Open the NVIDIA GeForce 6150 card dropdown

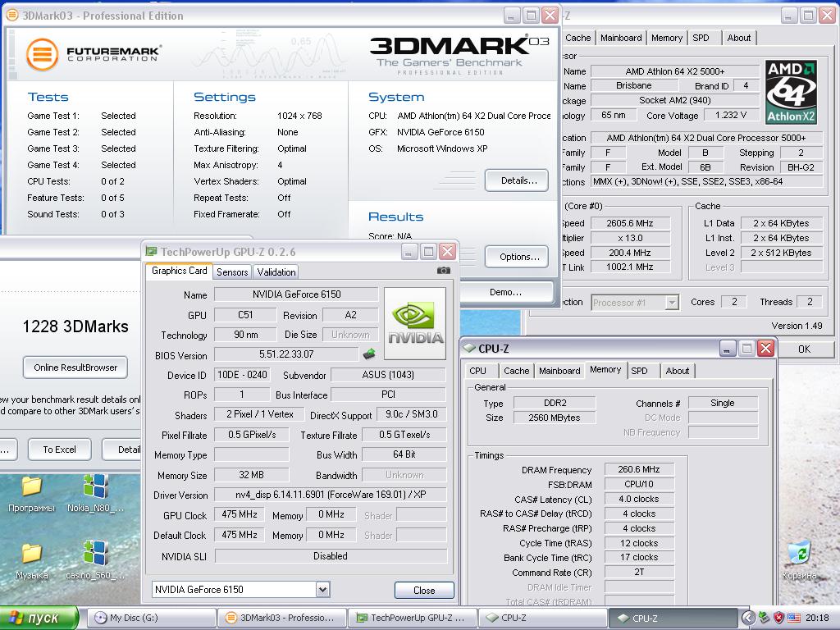pyautogui.click(x=322, y=590)
